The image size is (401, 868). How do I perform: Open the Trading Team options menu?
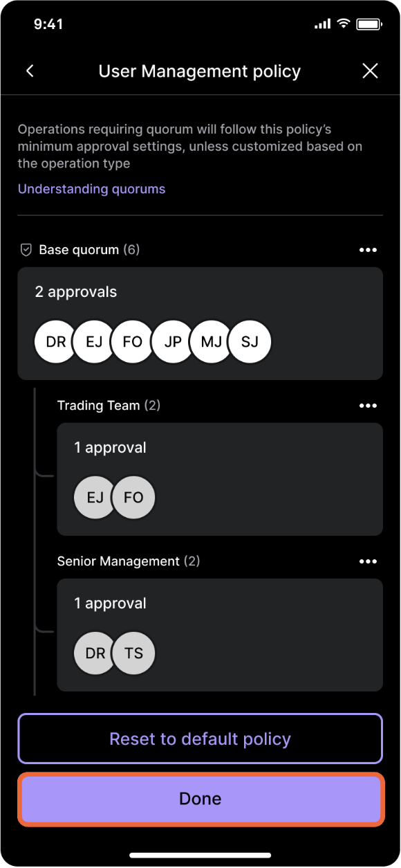368,406
